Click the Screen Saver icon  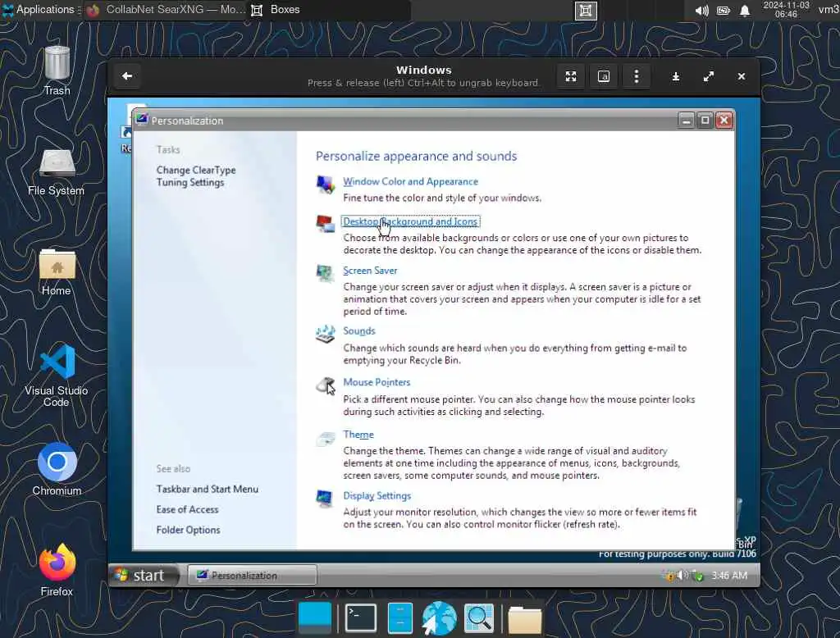pos(325,273)
